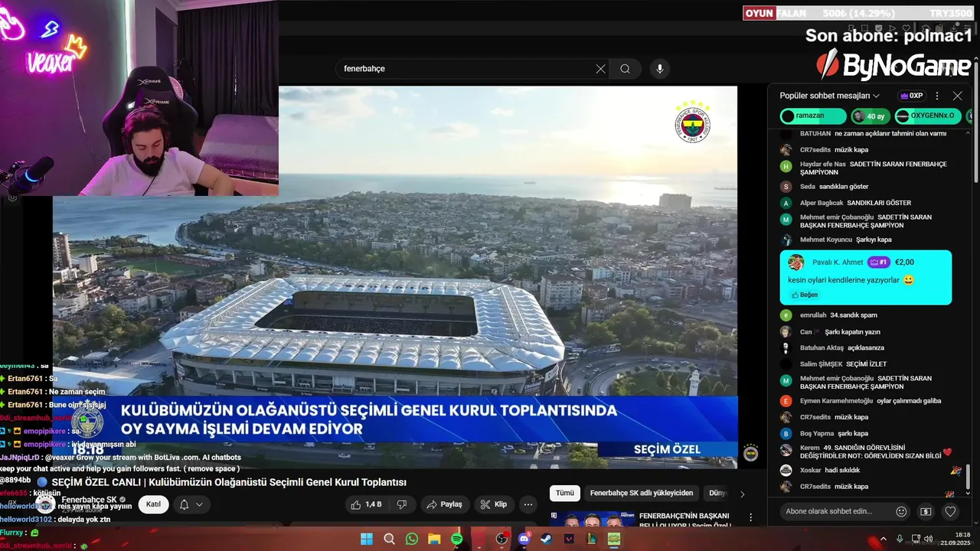Open notification bell preferences dropdown
This screenshot has width=980, height=551.
(x=191, y=504)
